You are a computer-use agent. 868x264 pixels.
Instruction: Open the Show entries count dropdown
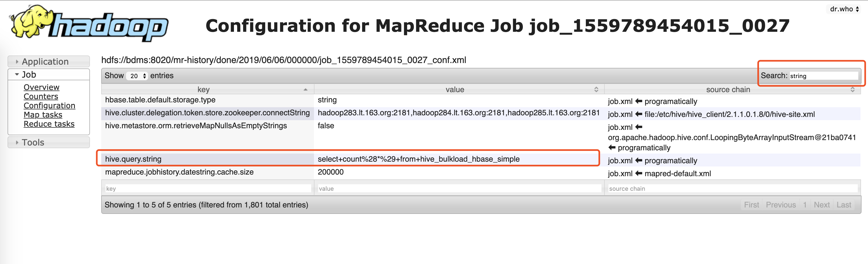[138, 76]
